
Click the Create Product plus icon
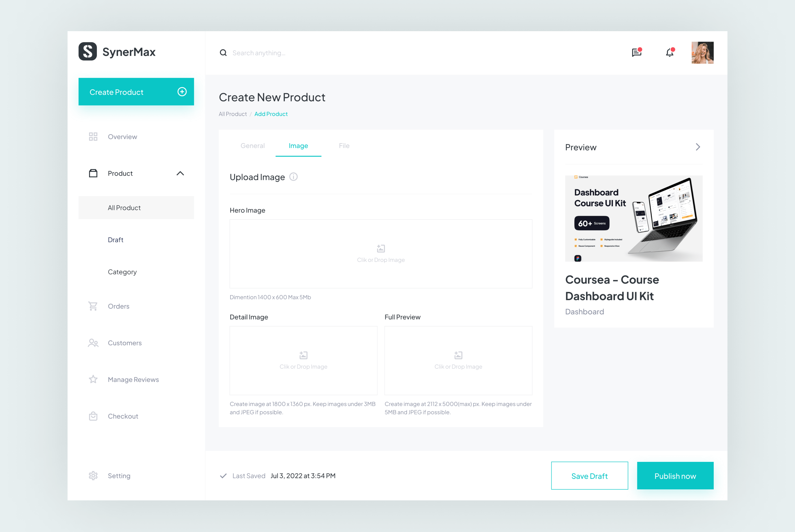coord(182,91)
